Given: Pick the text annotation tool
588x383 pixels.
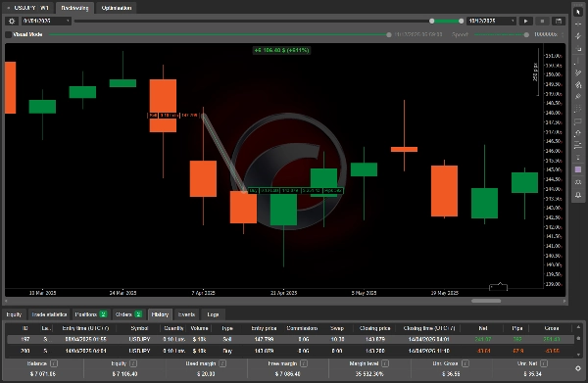Looking at the screenshot, I should pos(578,158).
